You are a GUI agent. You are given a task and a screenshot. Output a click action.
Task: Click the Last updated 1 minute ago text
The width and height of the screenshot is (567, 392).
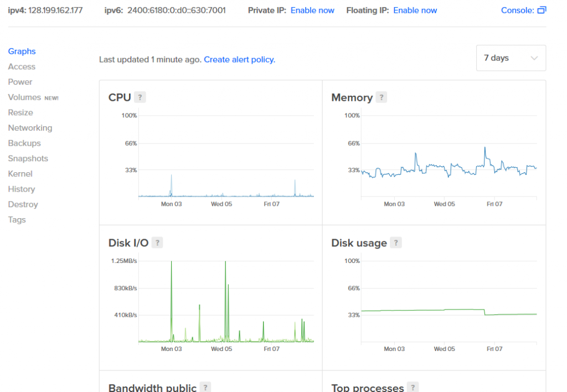[150, 60]
